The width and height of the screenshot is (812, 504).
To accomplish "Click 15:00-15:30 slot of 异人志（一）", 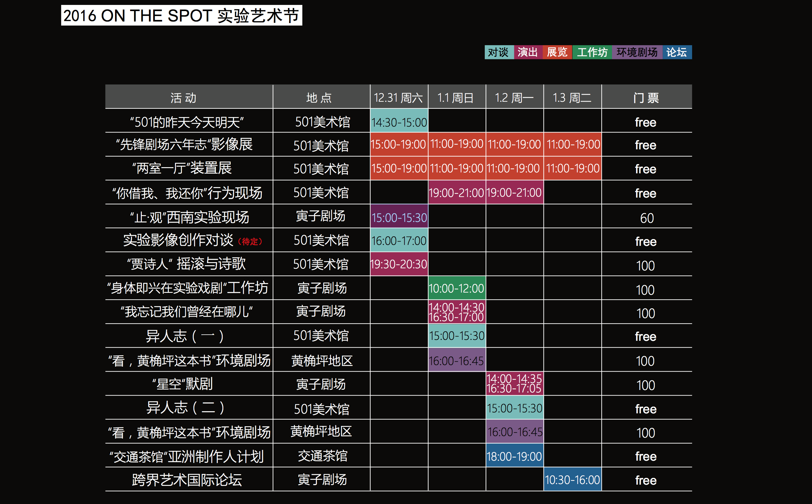I will point(457,336).
